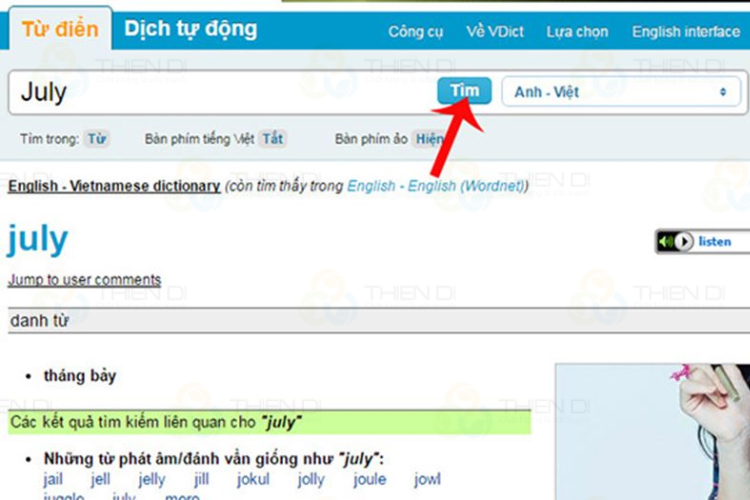Open English - English (Wordnet) link
Screen dimensions: 750x500
pos(435,186)
